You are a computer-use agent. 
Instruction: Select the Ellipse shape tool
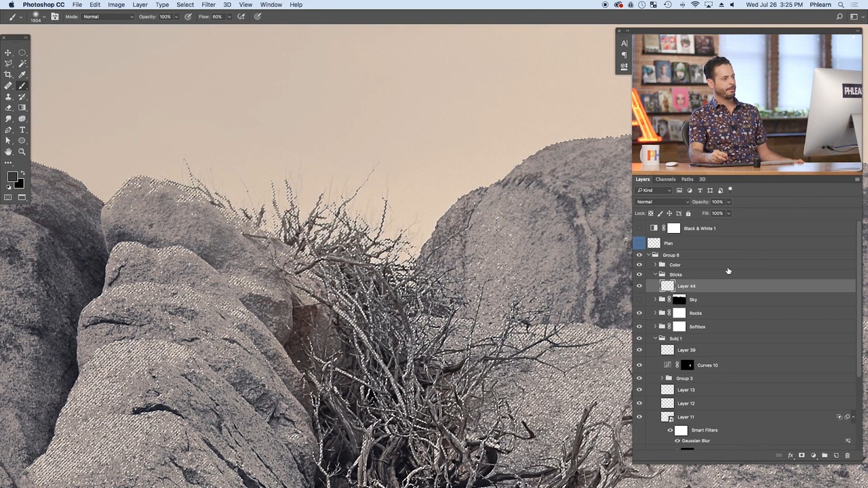point(22,140)
